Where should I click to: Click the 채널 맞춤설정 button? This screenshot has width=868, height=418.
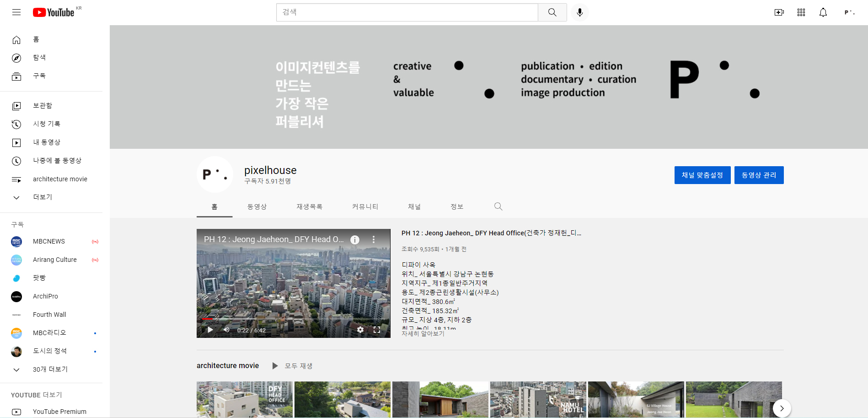click(702, 175)
